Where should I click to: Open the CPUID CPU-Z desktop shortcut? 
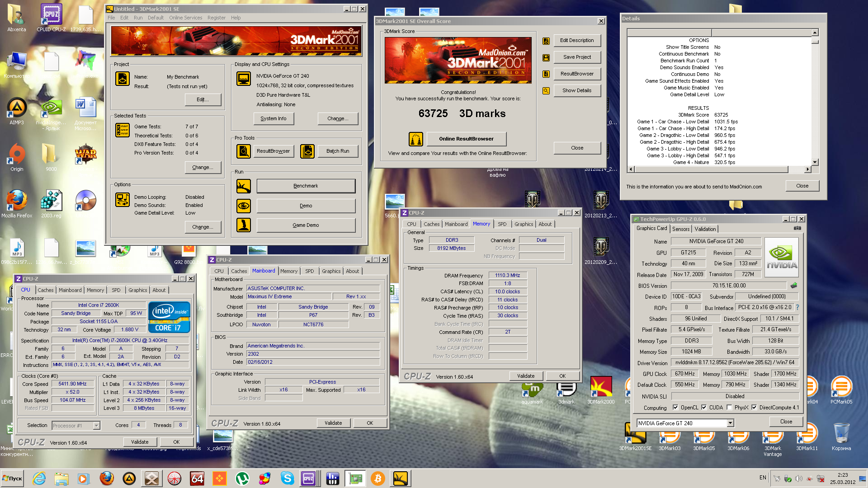51,18
